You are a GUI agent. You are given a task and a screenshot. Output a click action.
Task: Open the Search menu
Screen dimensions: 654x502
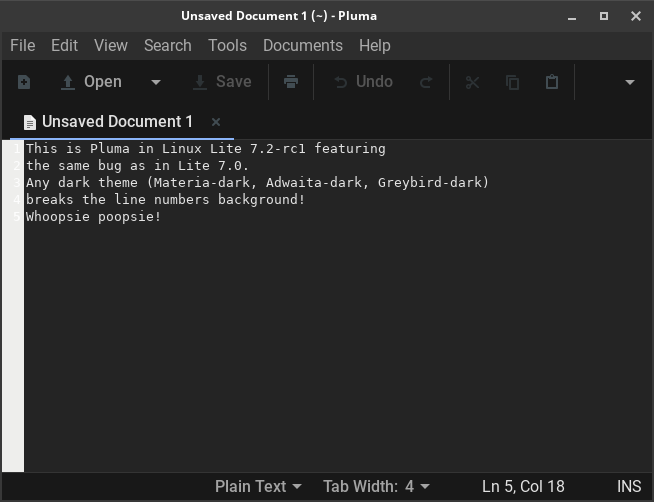click(167, 45)
